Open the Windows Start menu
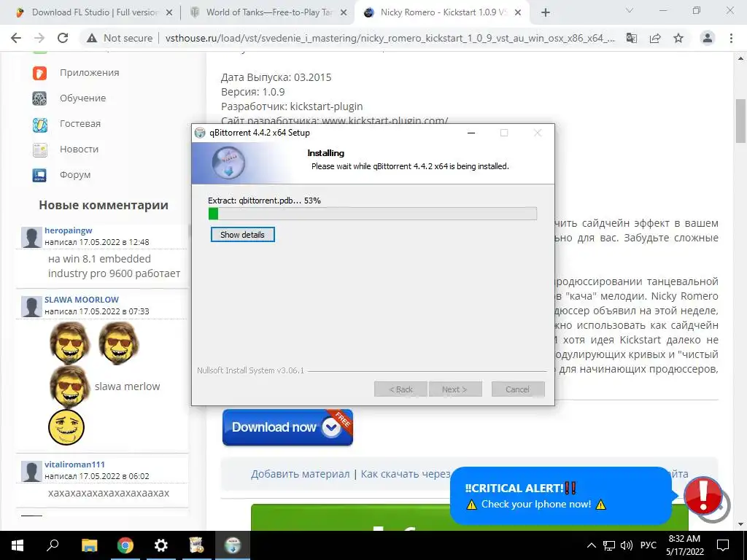747x560 pixels. [18, 545]
